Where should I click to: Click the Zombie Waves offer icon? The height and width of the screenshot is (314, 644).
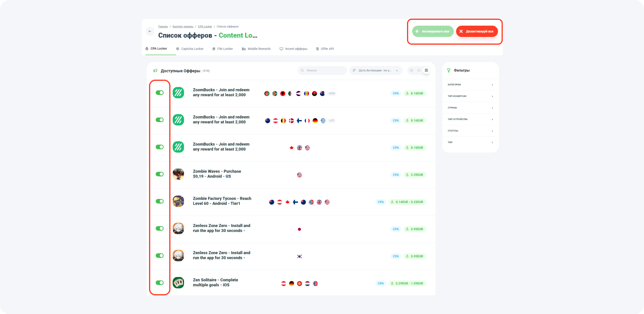(x=178, y=174)
